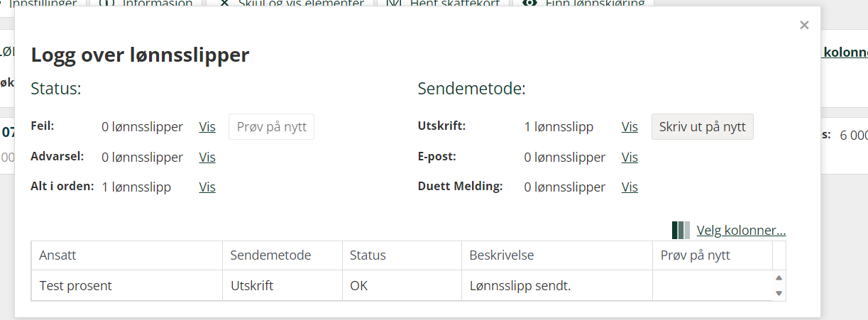Click the columns icon beside Velg kolonner
868x320 pixels.
coord(681,230)
